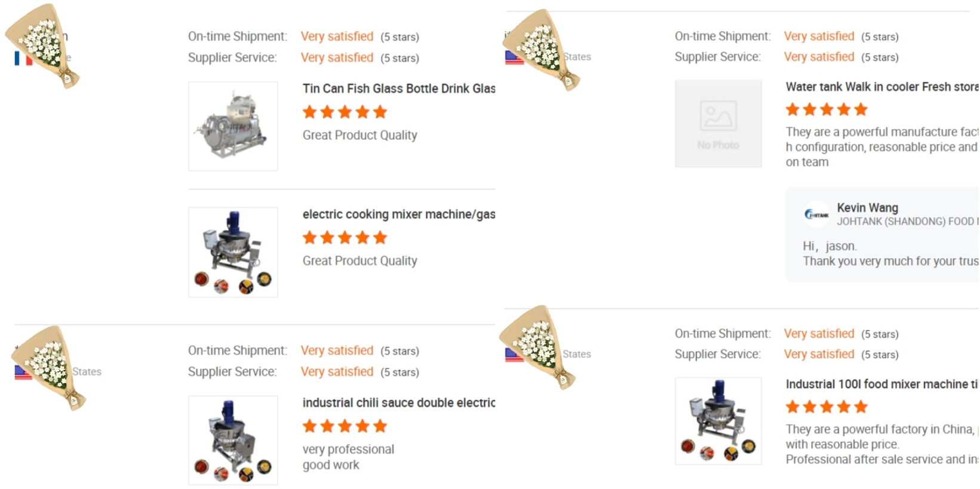
Task: Open the industrial chili sauce product thumbnail
Action: pyautogui.click(x=233, y=440)
